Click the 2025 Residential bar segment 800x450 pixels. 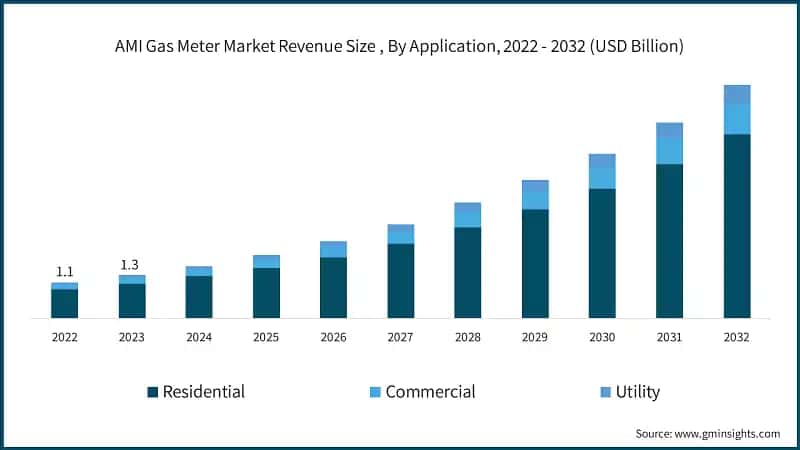click(266, 293)
